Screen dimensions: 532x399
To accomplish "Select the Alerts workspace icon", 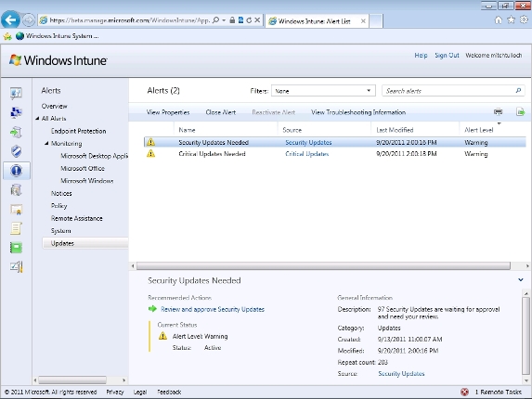I will [x=16, y=170].
